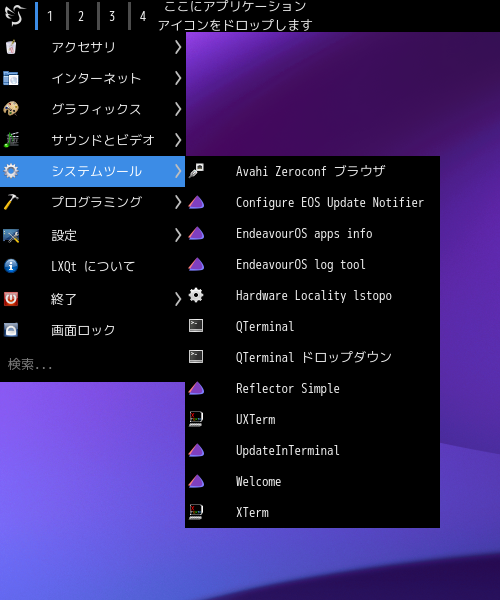Click the QTerminal ドロップダウン icon

196,357
